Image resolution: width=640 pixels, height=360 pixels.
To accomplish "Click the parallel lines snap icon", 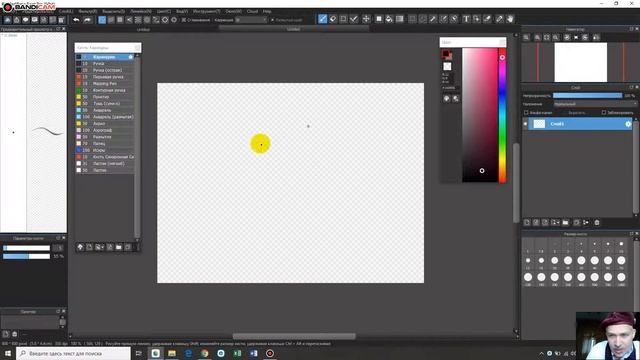I will [x=111, y=20].
